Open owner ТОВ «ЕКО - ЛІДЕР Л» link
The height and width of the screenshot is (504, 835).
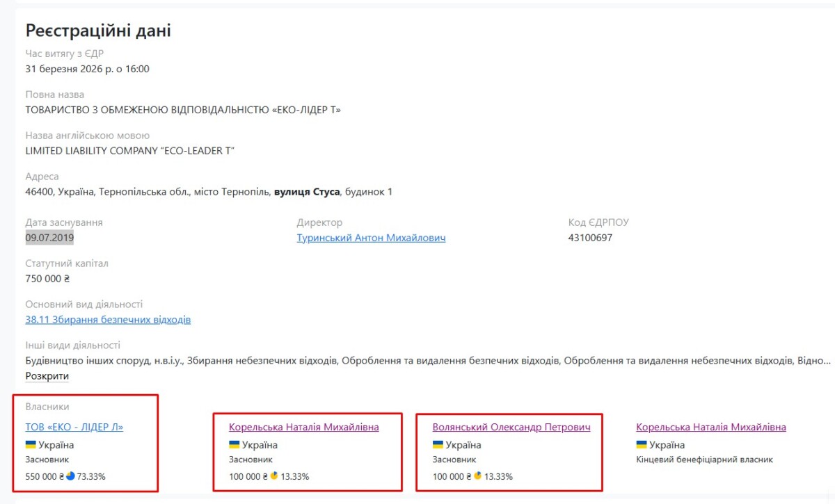pyautogui.click(x=74, y=427)
